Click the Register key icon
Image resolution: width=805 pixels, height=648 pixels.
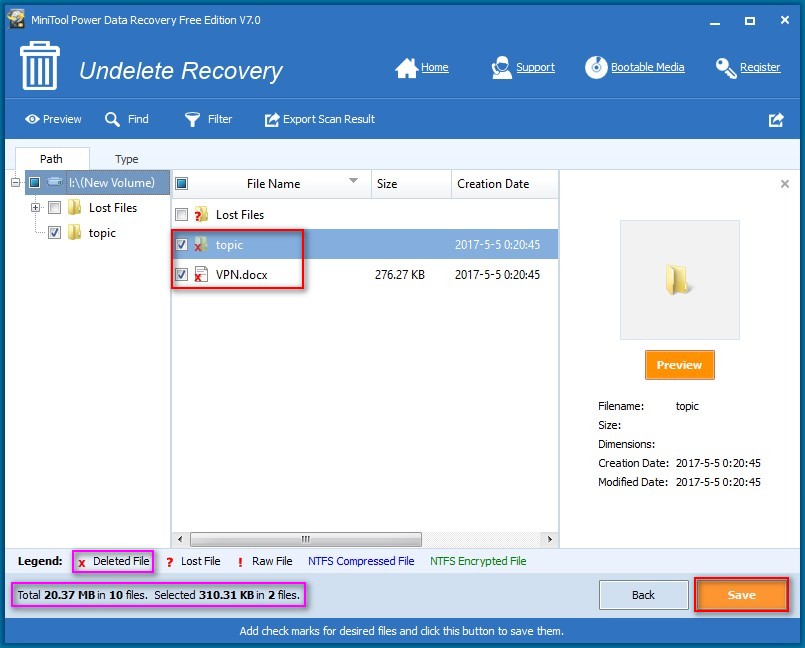click(726, 68)
